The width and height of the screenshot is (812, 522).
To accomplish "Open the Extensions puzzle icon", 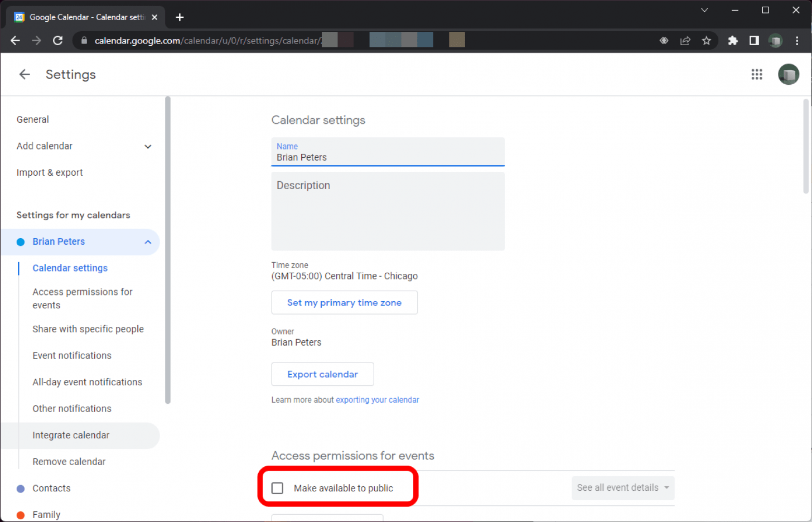I will 733,40.
